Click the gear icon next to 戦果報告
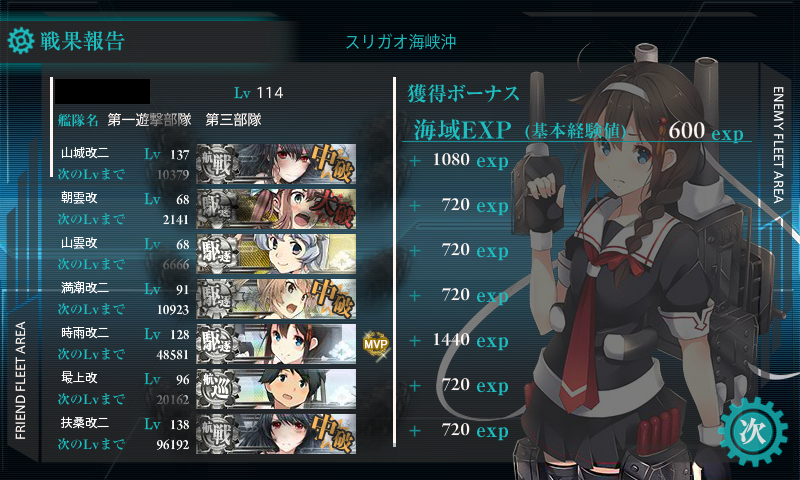Viewport: 800px width, 480px height. point(21,41)
